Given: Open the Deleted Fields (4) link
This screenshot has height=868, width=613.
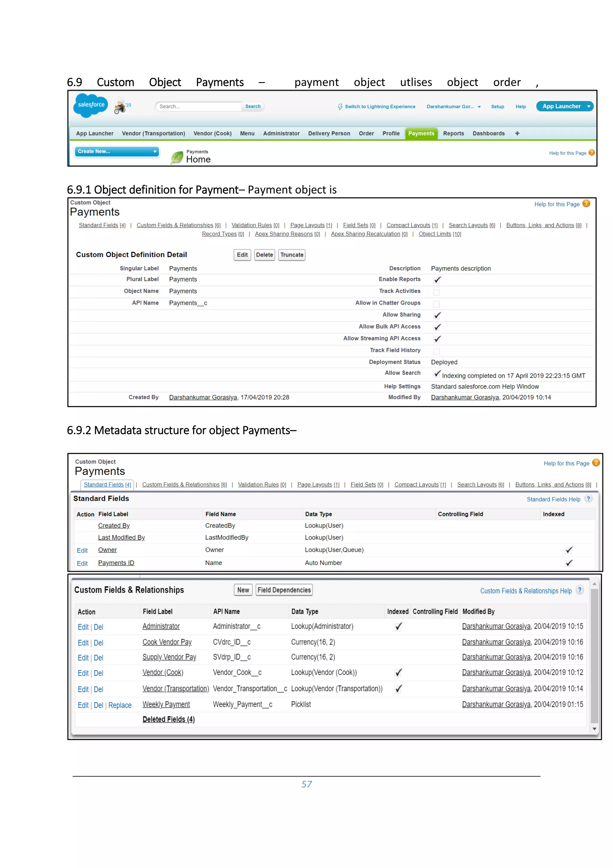Looking at the screenshot, I should (169, 719).
